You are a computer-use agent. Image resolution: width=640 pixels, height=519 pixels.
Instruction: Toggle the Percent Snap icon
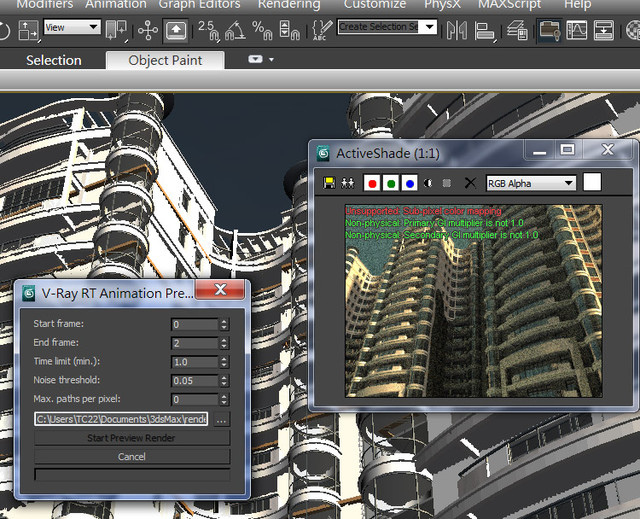pos(262,31)
